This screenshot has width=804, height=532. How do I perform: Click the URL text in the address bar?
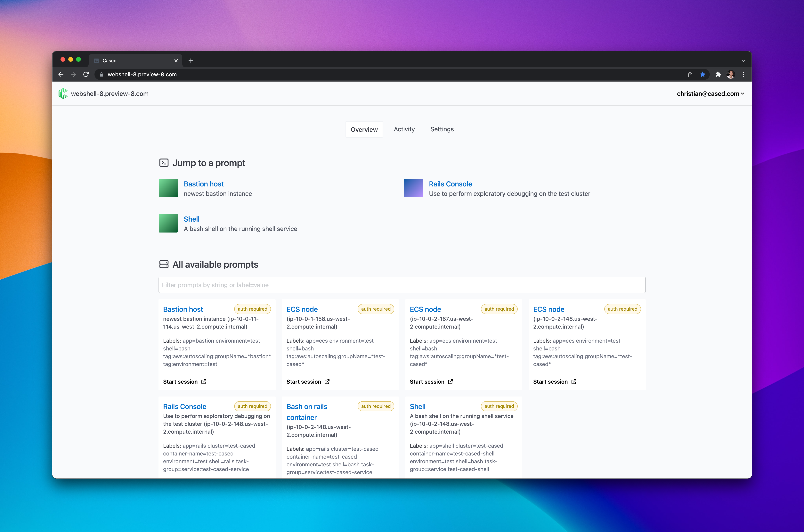click(x=142, y=74)
